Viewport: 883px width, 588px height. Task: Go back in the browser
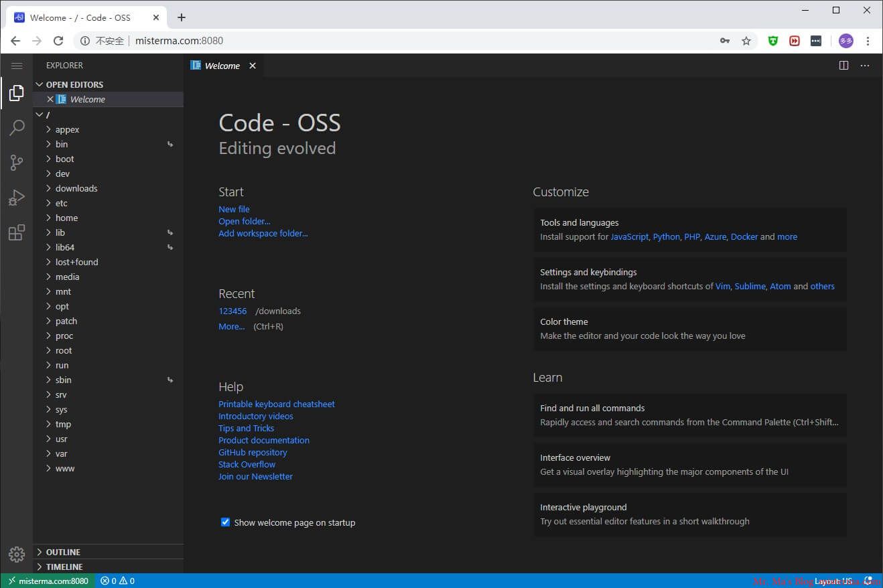pos(15,41)
